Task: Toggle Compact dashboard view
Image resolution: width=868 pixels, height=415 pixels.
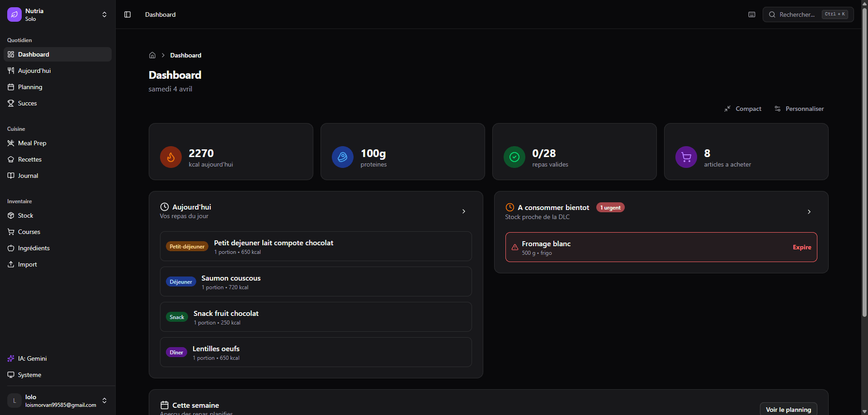Action: click(743, 109)
